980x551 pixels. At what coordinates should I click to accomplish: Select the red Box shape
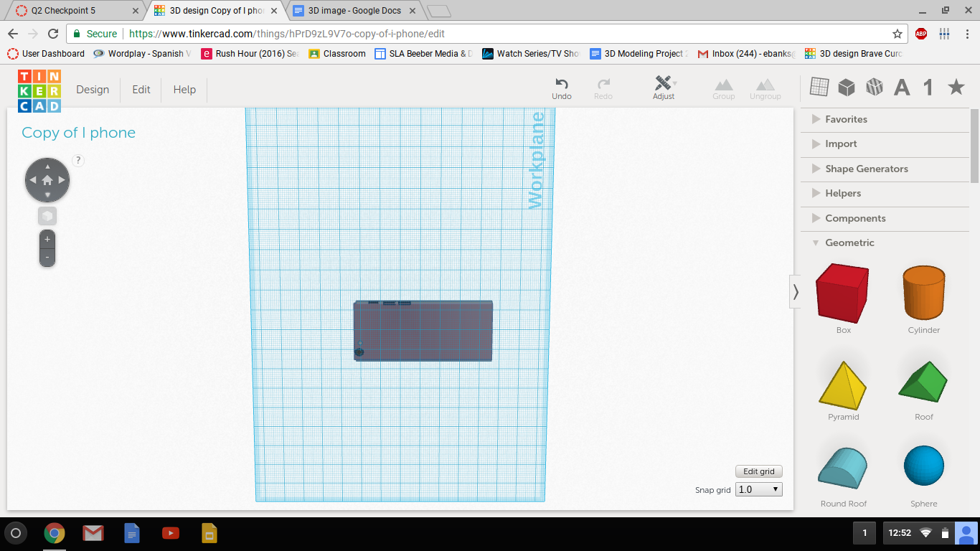pos(843,293)
